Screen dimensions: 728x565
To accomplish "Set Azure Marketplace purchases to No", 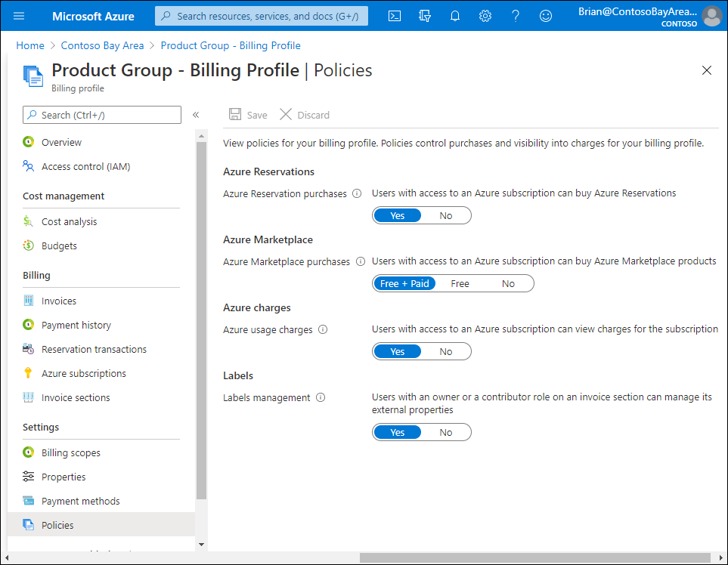I will point(508,283).
